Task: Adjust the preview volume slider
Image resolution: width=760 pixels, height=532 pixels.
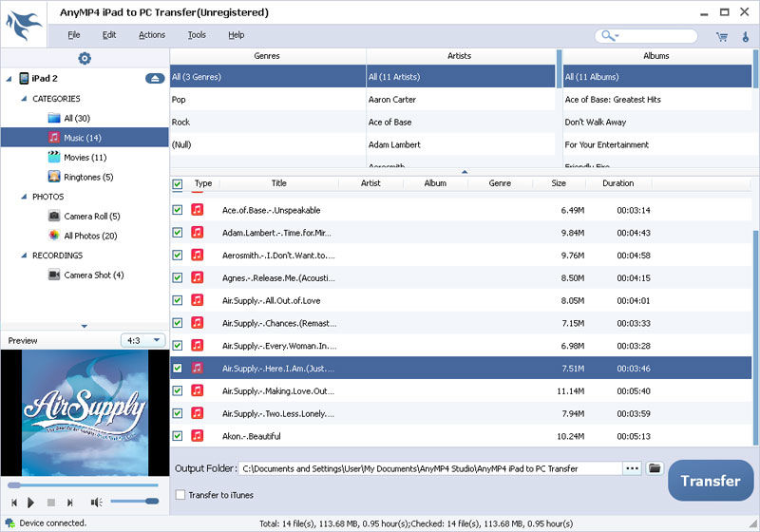Action: (135, 501)
